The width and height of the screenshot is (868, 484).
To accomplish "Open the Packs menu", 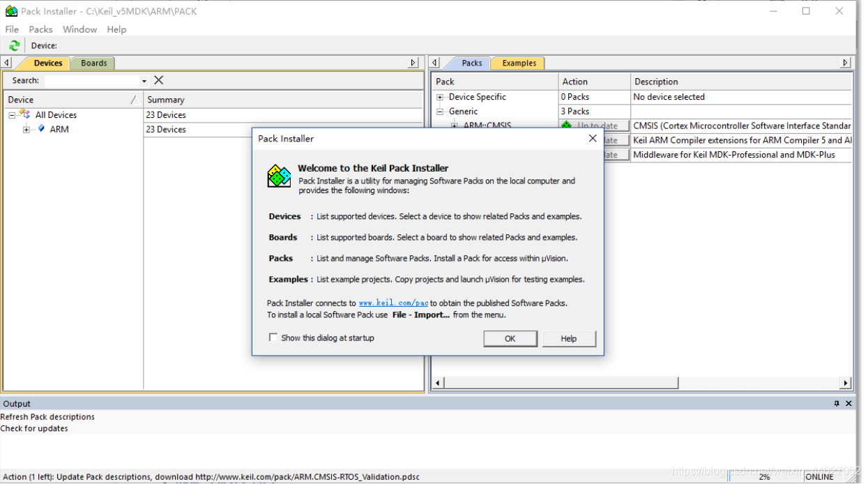I will (x=40, y=29).
